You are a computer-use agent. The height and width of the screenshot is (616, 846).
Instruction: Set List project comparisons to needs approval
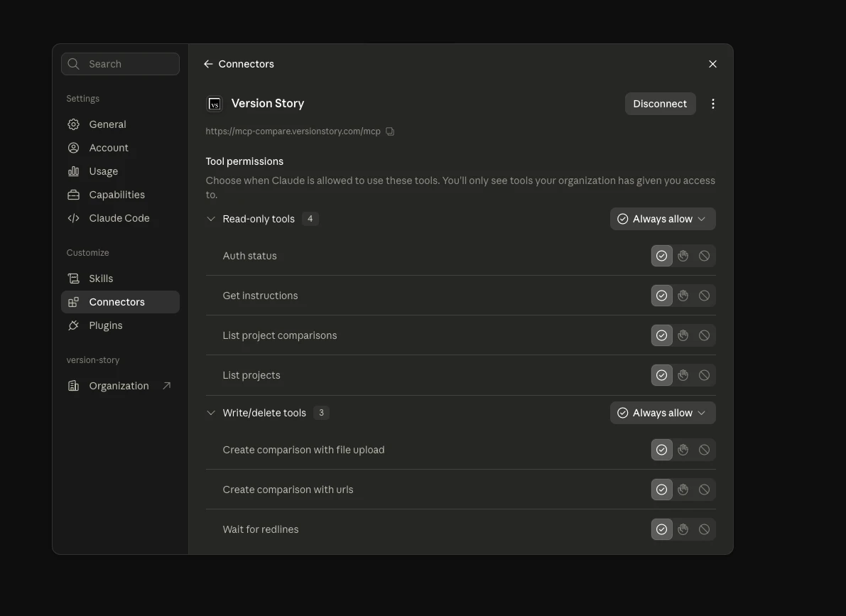[683, 335]
